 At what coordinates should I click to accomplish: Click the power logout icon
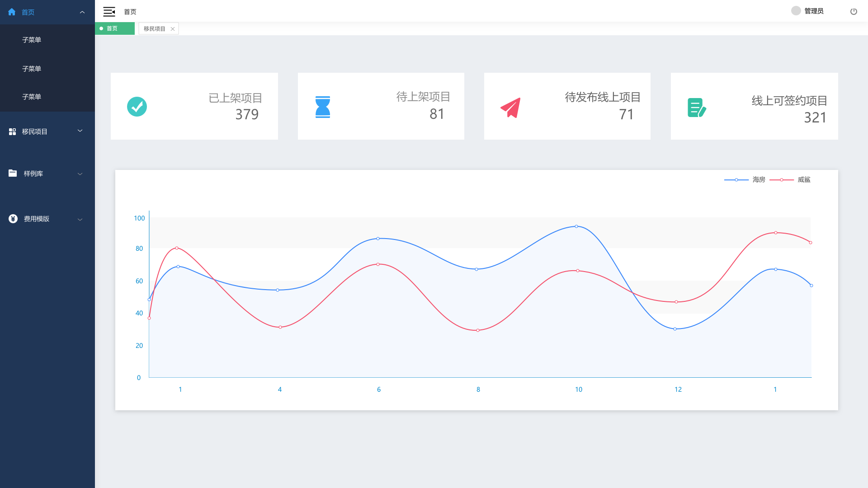point(854,12)
